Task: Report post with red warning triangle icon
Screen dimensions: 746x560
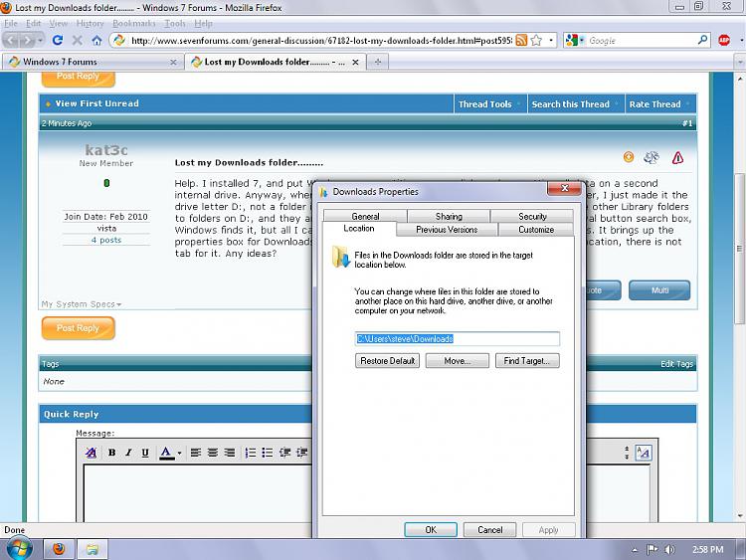Action: click(677, 157)
